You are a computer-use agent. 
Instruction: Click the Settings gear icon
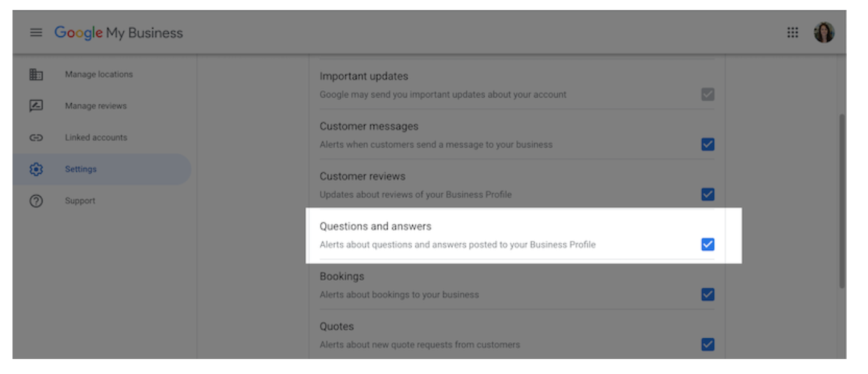pos(36,169)
